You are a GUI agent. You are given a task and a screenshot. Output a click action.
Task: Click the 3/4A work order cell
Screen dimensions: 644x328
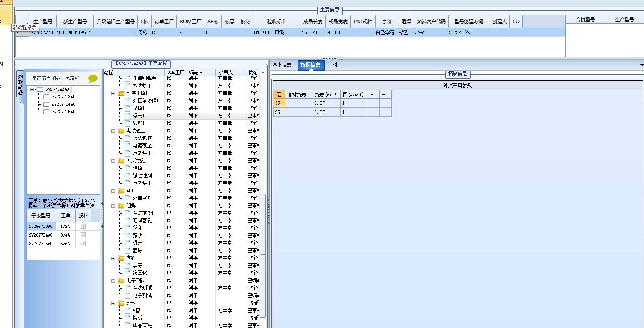coord(65,235)
